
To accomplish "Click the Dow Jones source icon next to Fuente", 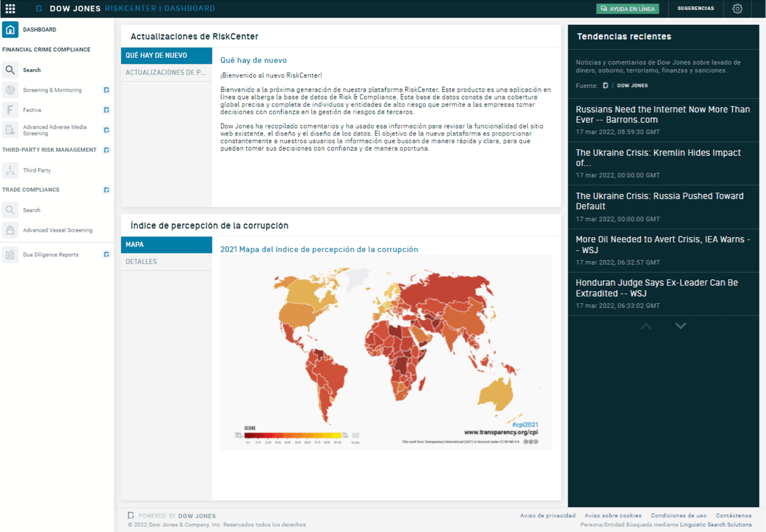I will (606, 85).
